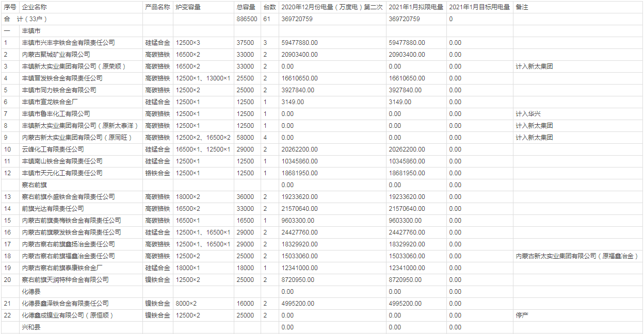This screenshot has width=644, height=334.
Task: Select furnace capacity cell 12500×2、16500×2
Action: (203, 138)
